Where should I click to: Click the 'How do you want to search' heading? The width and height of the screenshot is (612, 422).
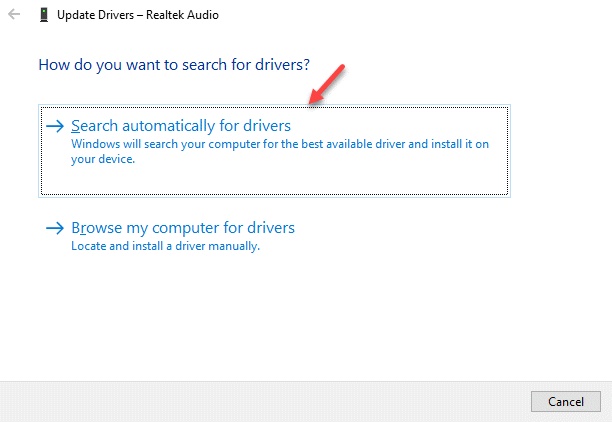click(174, 65)
